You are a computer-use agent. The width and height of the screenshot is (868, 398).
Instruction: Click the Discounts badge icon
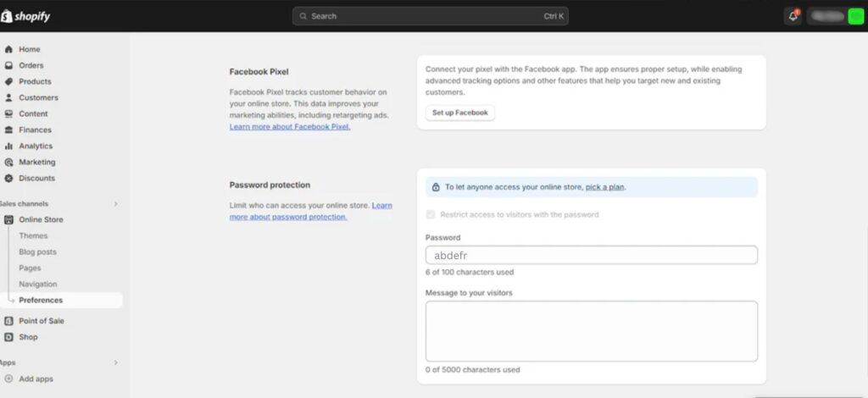click(9, 178)
